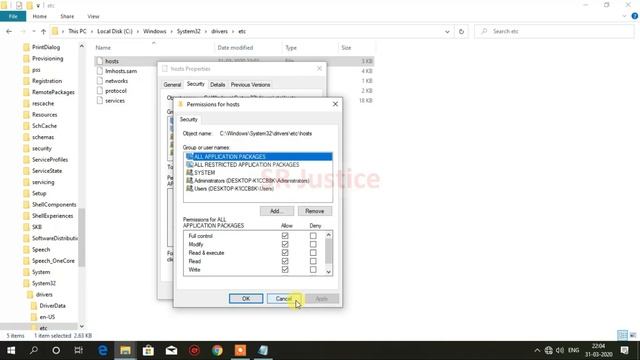This screenshot has height=360, width=640.
Task: Open Explorer help question mark icon
Action: [635, 16]
